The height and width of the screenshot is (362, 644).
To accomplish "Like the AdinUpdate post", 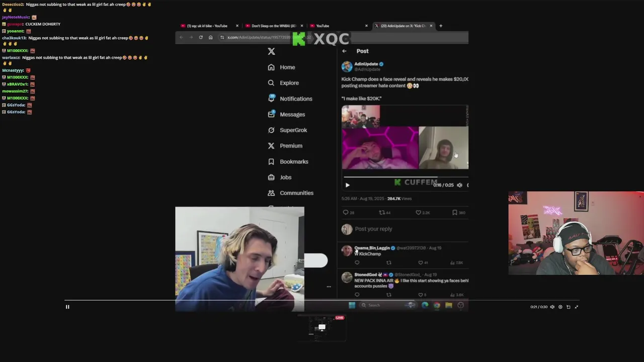I will click(418, 213).
